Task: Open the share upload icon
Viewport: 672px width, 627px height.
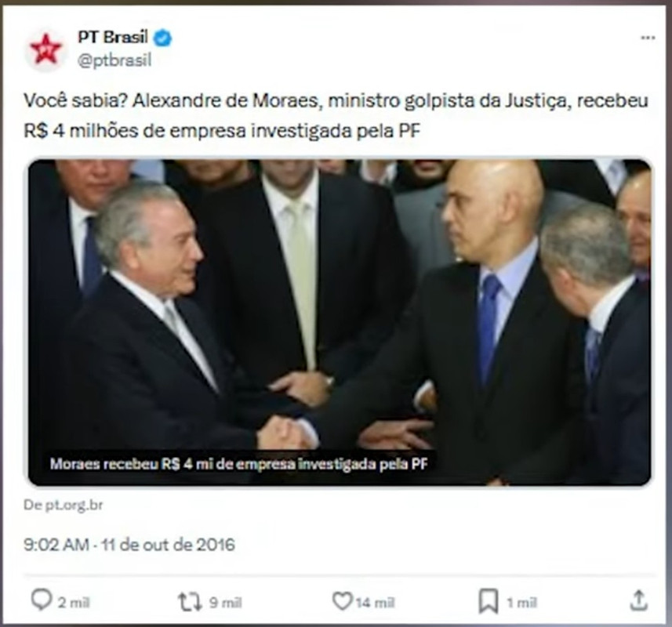Action: [638, 600]
